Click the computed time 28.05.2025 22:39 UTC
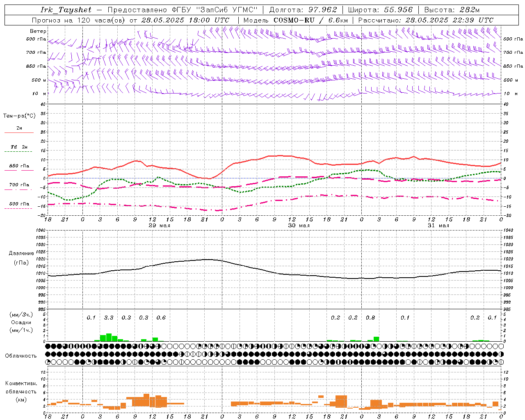 (449, 20)
